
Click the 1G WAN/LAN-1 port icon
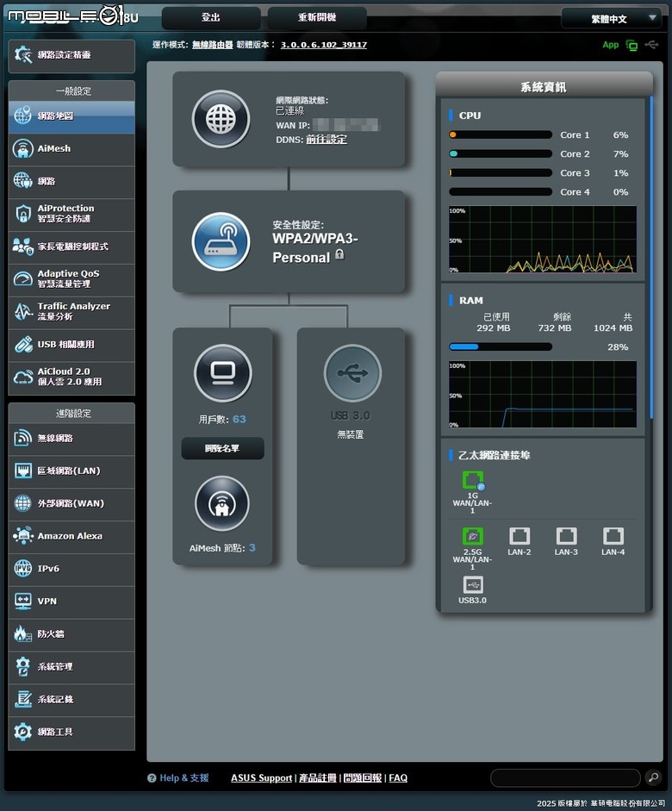click(x=472, y=480)
